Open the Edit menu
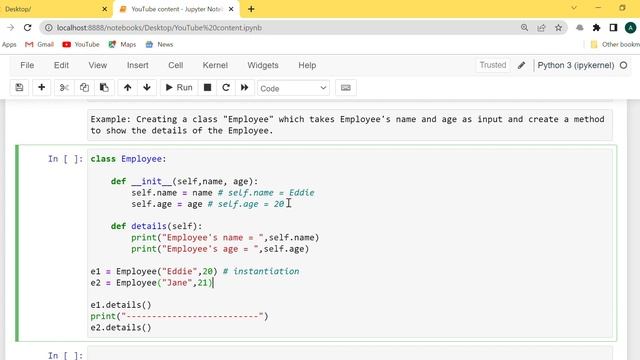 point(61,65)
